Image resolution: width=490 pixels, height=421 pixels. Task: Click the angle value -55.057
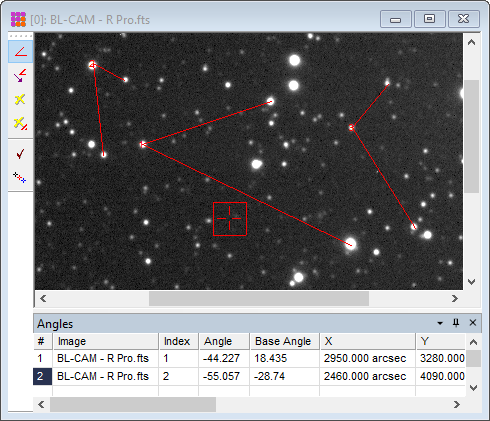221,376
